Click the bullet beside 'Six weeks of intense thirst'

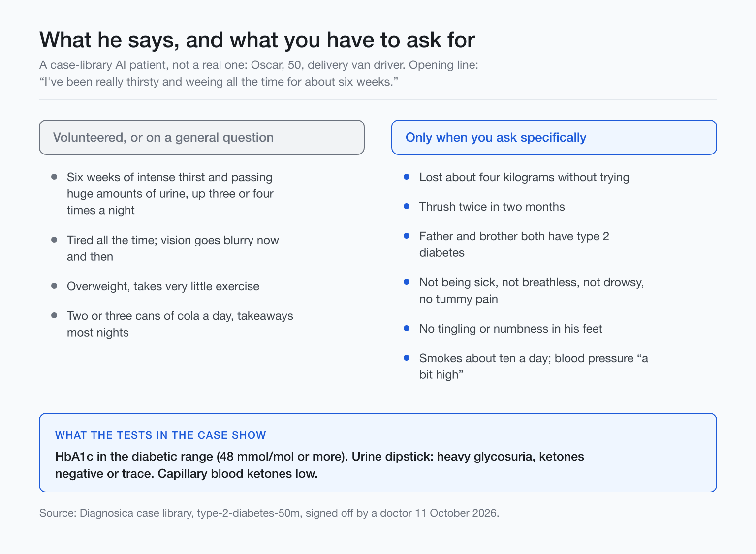coord(54,177)
